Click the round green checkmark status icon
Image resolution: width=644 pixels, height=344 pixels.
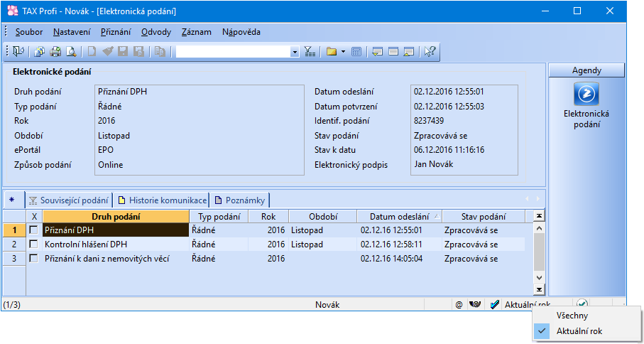(582, 303)
